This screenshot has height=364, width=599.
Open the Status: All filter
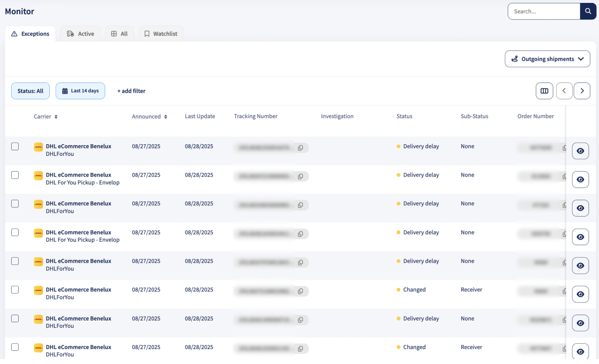tap(30, 91)
